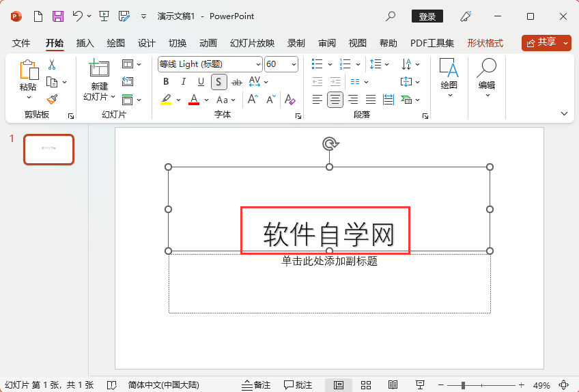
Task: Toggle italic formatting
Action: point(183,82)
